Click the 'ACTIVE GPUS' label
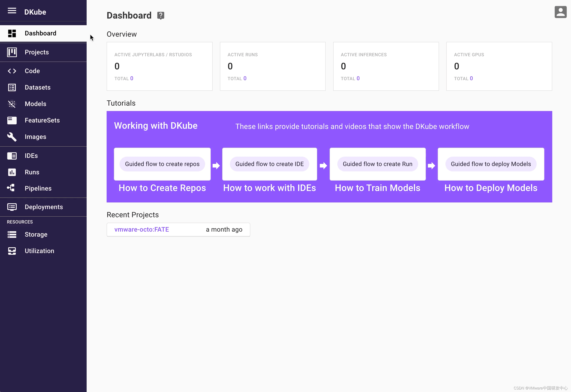Screen dimensions: 571x392 [x=469, y=55]
